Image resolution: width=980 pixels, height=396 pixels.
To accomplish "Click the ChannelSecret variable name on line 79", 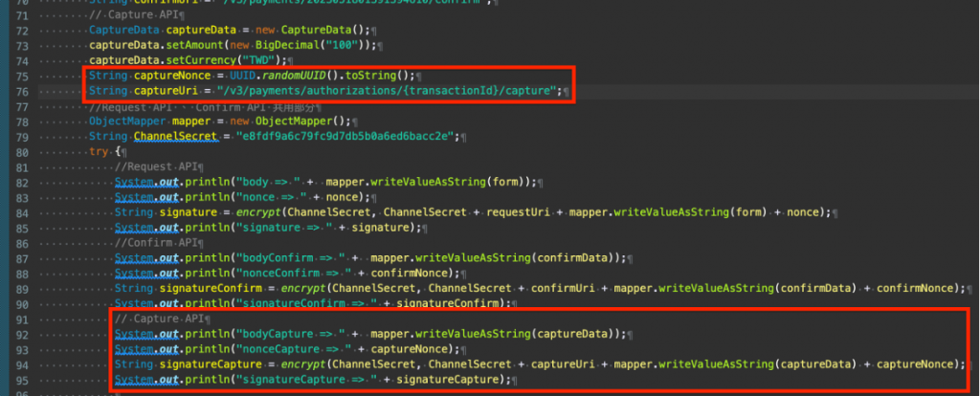I will (x=174, y=137).
